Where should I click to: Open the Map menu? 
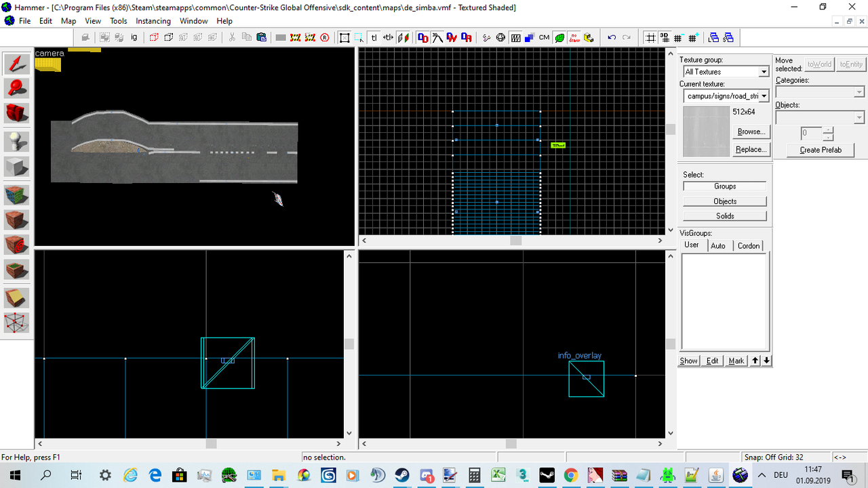click(x=68, y=21)
